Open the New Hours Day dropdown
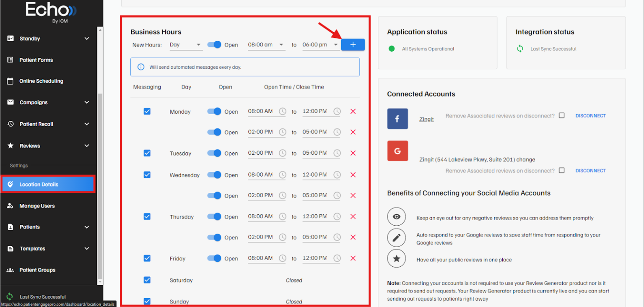The image size is (644, 307). point(186,44)
